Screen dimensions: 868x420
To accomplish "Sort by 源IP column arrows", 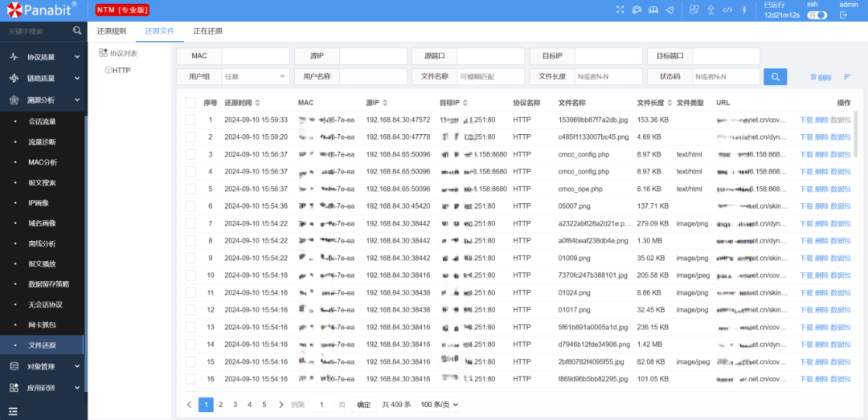I will click(385, 103).
